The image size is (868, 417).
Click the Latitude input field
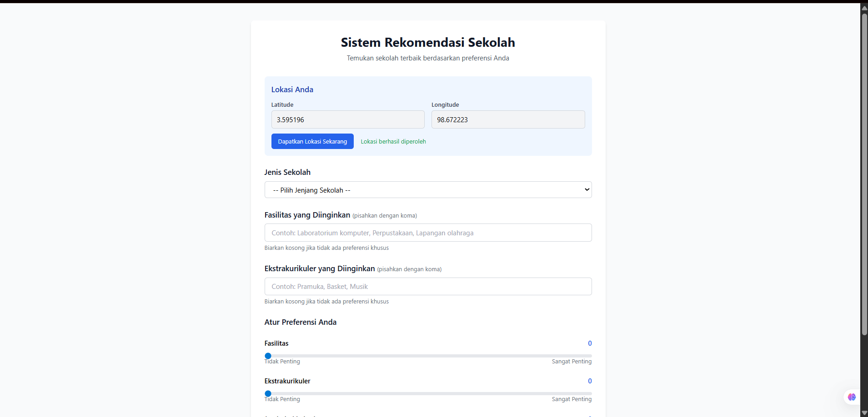348,119
